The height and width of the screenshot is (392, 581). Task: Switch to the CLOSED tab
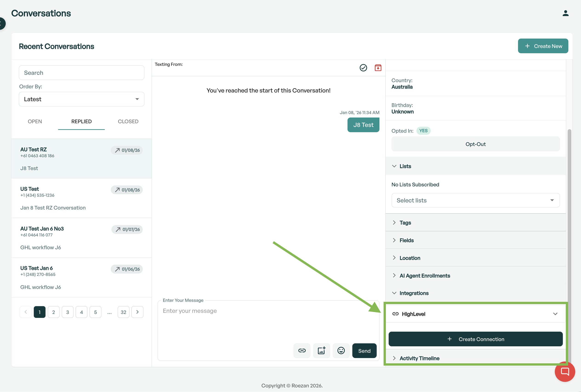128,121
